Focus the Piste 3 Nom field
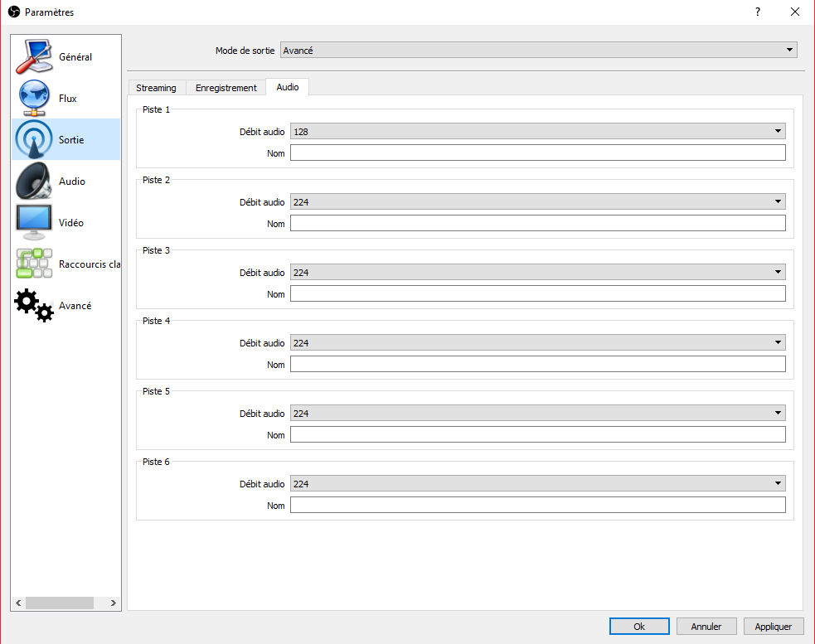 click(537, 293)
